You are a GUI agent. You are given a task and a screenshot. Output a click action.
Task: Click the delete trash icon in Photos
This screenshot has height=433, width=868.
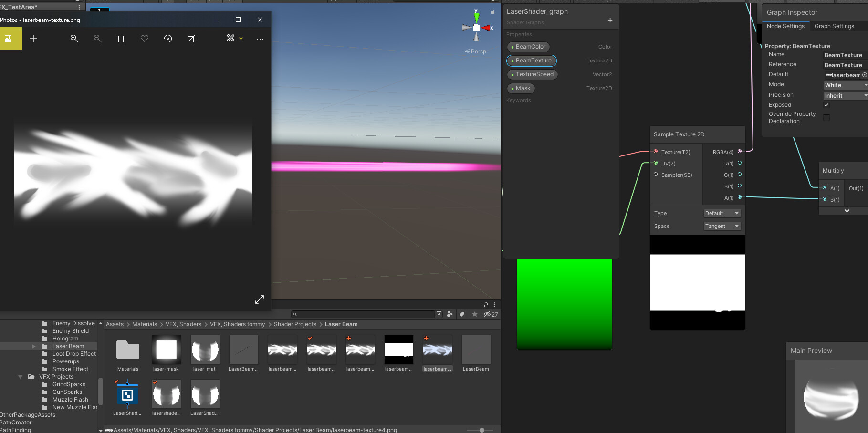pyautogui.click(x=121, y=39)
